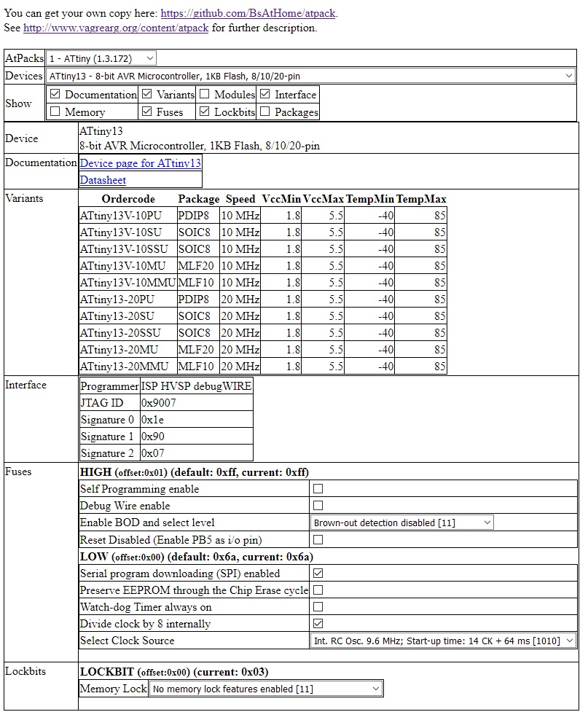Uncheck Divide clock by 8 internally
588x720 pixels.
coord(316,624)
